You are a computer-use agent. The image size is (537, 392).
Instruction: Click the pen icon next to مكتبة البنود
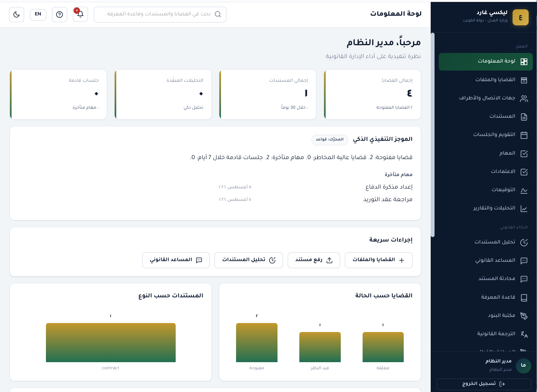(524, 316)
